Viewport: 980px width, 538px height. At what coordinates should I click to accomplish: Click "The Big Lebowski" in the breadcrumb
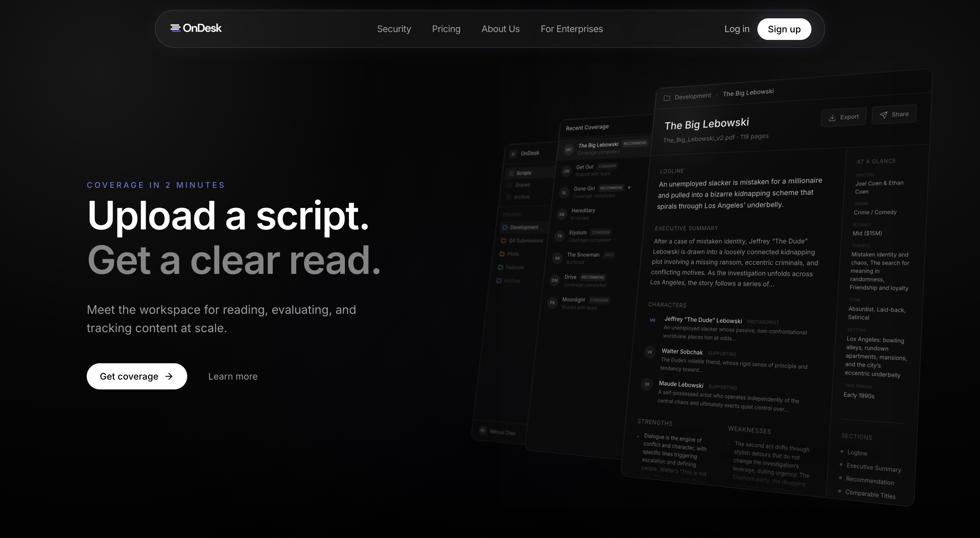[748, 93]
